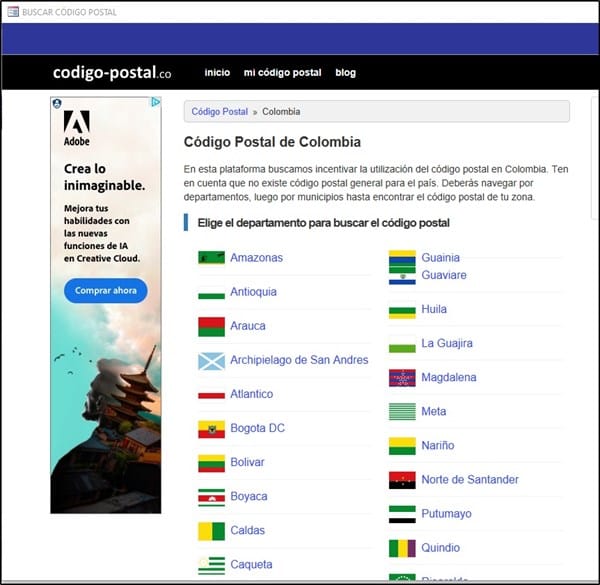Open the inicio menu item
Viewport: 600px width, 585px height.
click(x=217, y=72)
